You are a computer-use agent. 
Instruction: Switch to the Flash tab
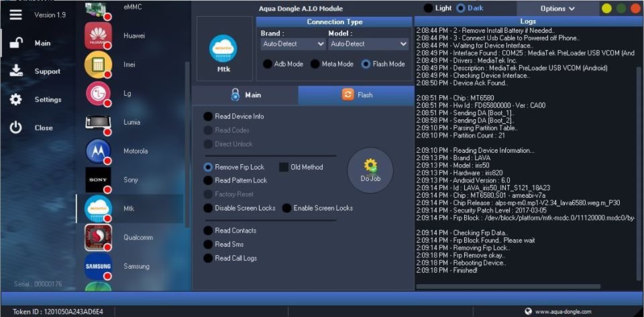(x=356, y=94)
